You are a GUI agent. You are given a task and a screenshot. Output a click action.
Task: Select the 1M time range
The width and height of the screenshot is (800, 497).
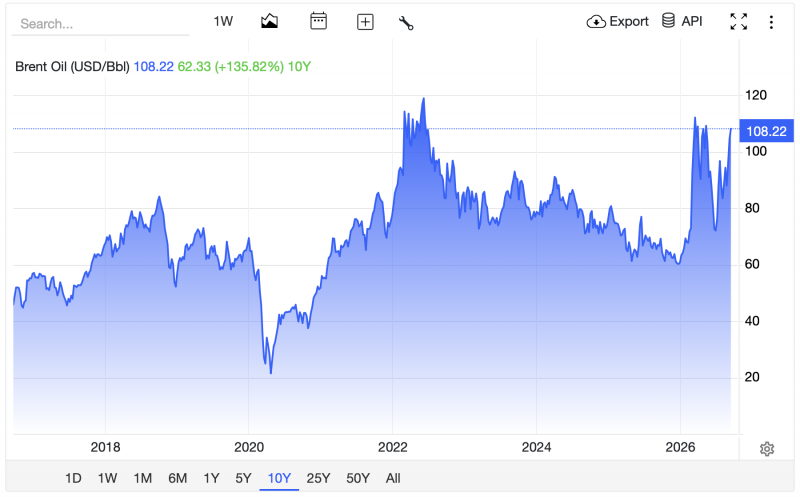tap(143, 478)
